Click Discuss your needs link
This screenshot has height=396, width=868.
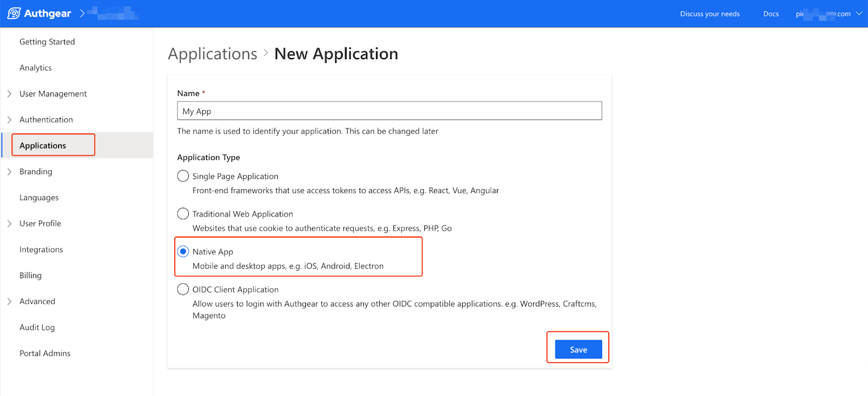click(710, 14)
